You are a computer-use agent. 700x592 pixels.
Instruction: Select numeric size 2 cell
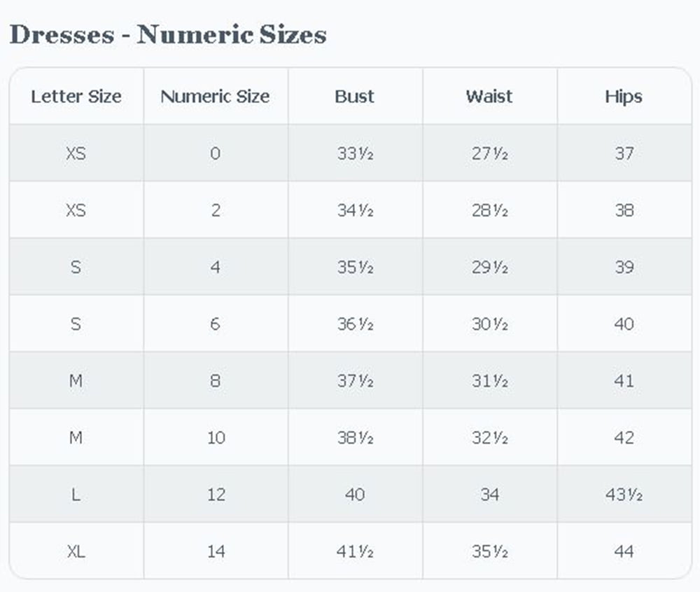point(216,209)
